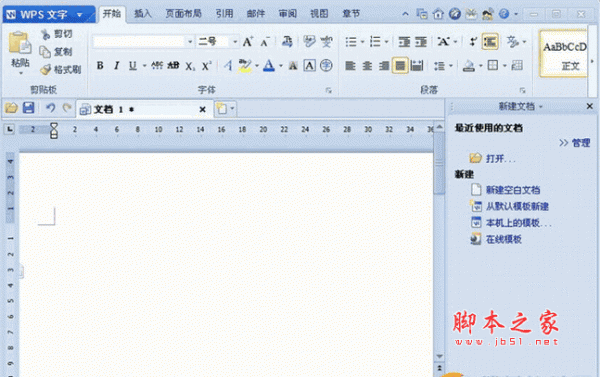
Task: Click the undo arrow icon
Action: pos(50,108)
